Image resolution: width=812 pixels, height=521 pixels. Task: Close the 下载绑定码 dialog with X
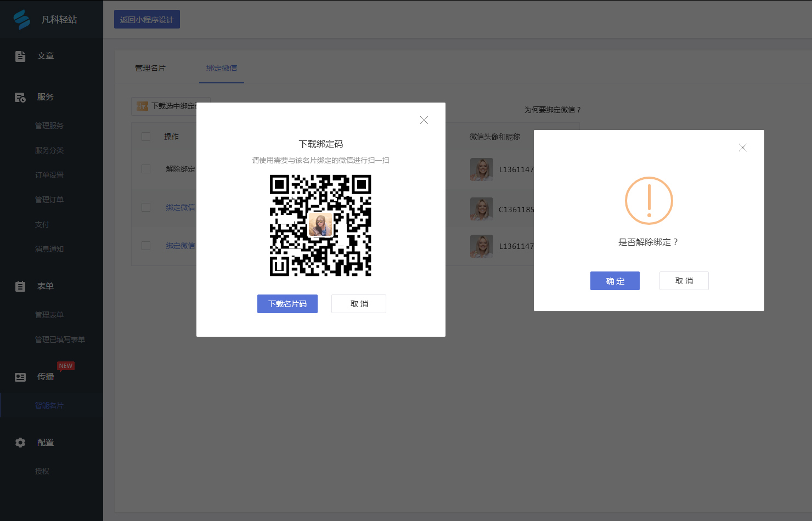coord(424,120)
